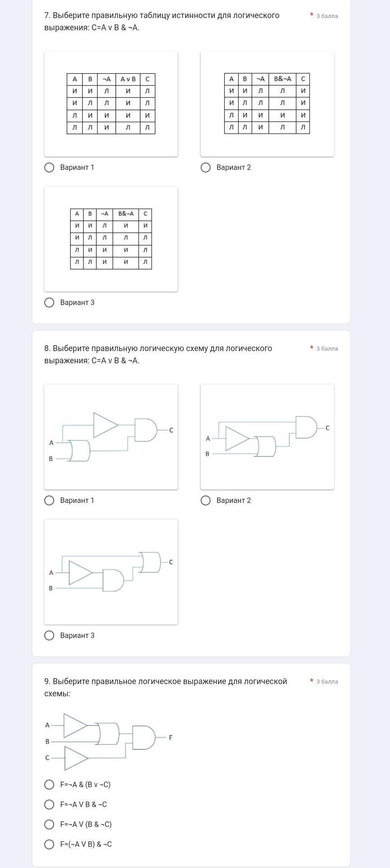This screenshot has width=390, height=868.
Task: Select Вариант 3 radio for question 7
Action: pyautogui.click(x=49, y=303)
